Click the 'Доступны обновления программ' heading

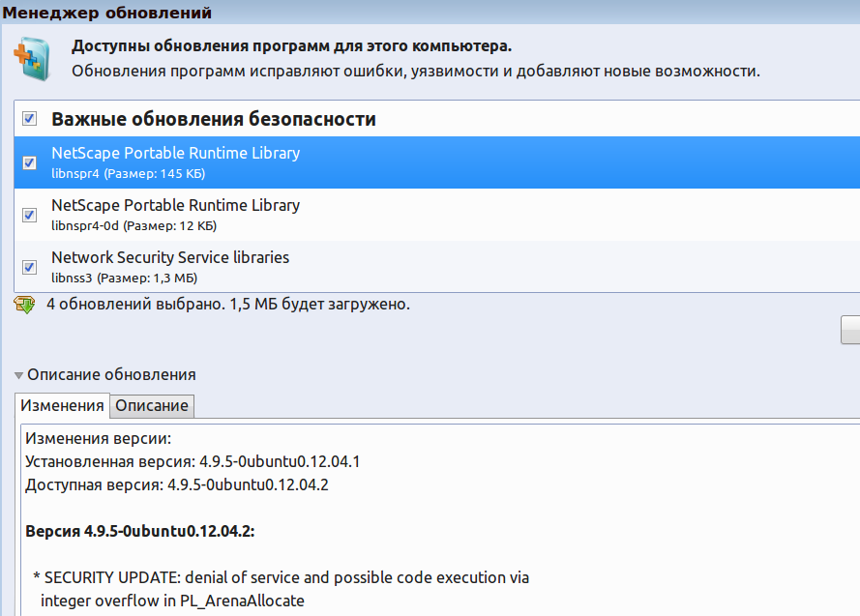(291, 46)
